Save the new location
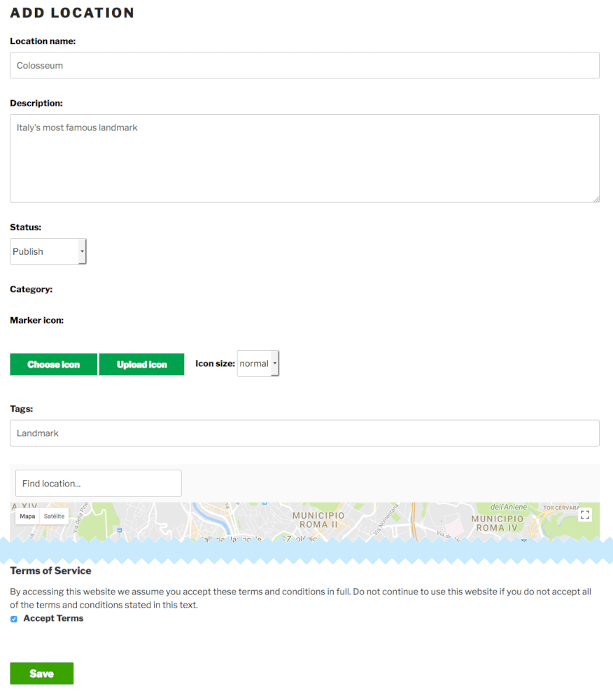This screenshot has width=613, height=700. pos(41,673)
